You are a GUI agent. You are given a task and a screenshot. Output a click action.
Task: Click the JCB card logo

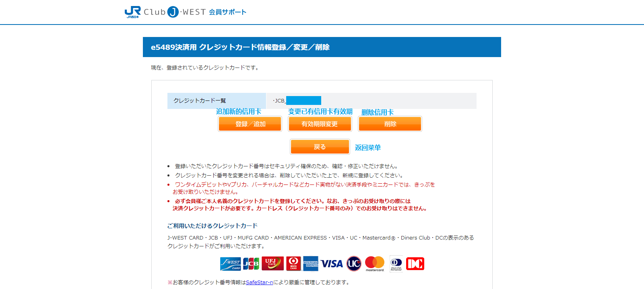(251, 264)
